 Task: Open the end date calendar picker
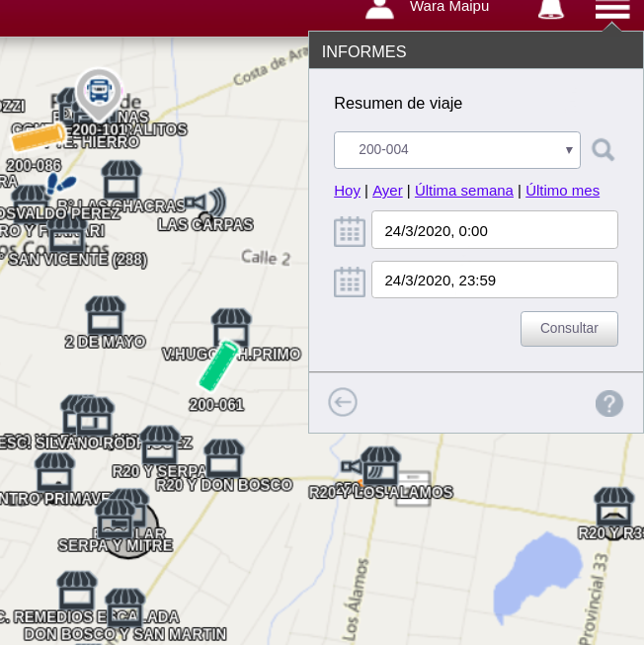tap(350, 282)
